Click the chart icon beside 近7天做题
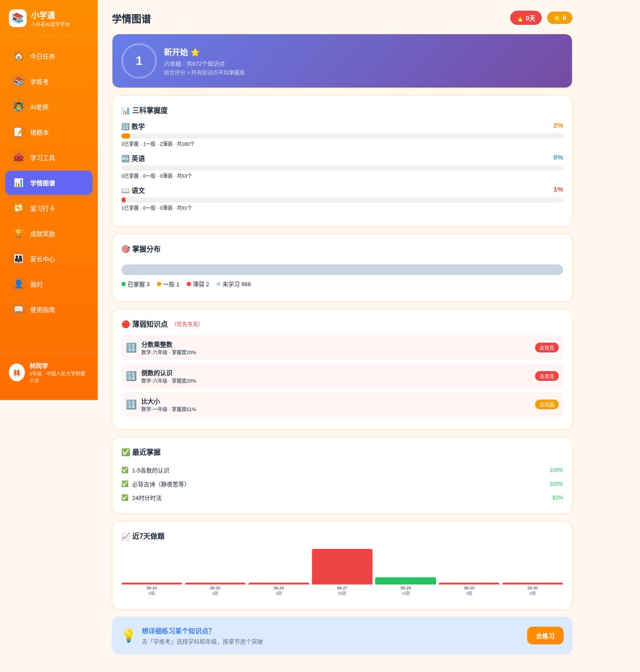Viewport: 640px width, 672px height. coord(125,536)
